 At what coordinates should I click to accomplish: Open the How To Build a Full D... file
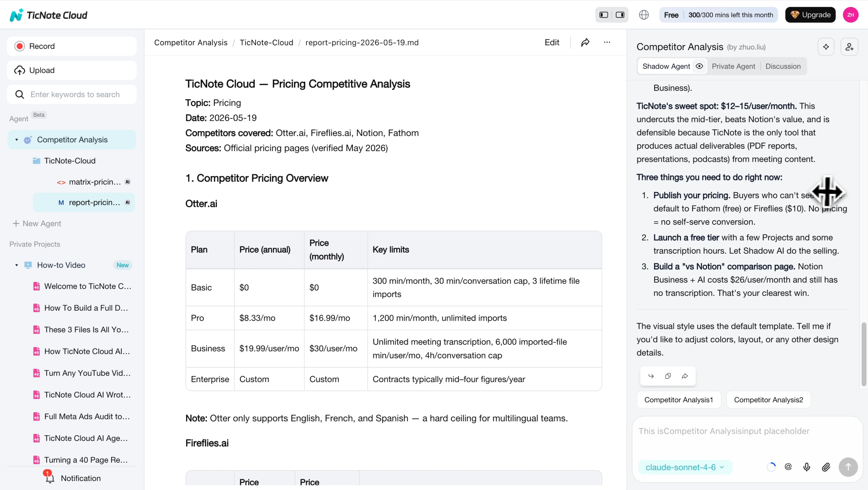83,308
